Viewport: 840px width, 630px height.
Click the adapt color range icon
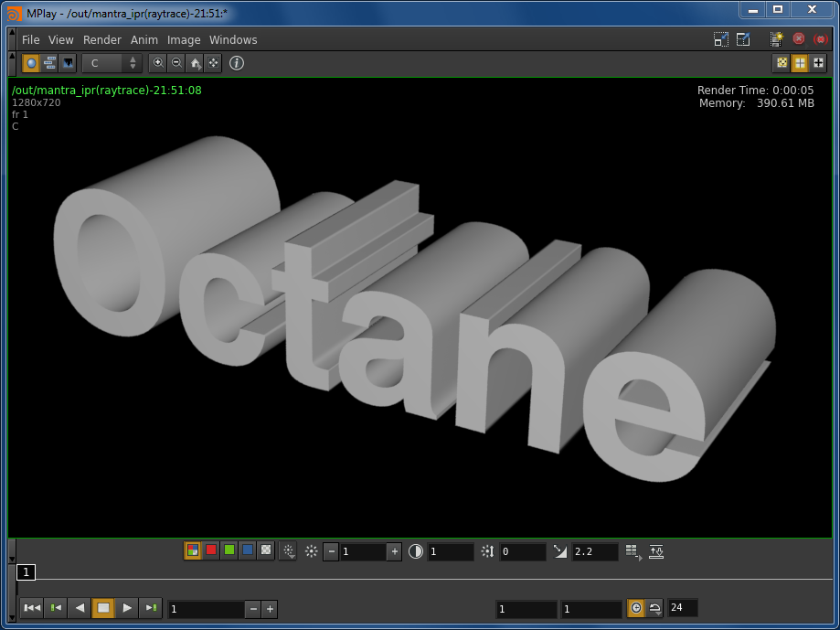pos(656,551)
